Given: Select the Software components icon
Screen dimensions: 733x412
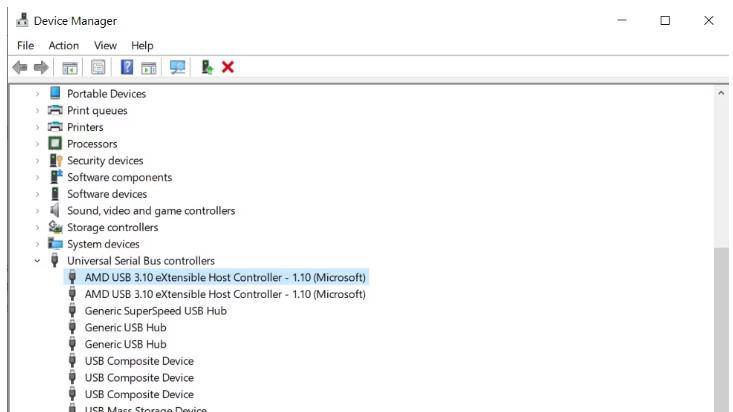Looking at the screenshot, I should [x=56, y=177].
